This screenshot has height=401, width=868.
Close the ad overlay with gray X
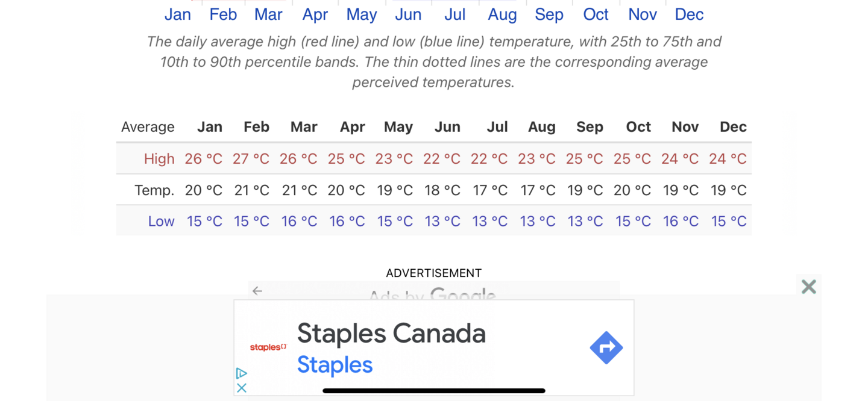(x=808, y=287)
